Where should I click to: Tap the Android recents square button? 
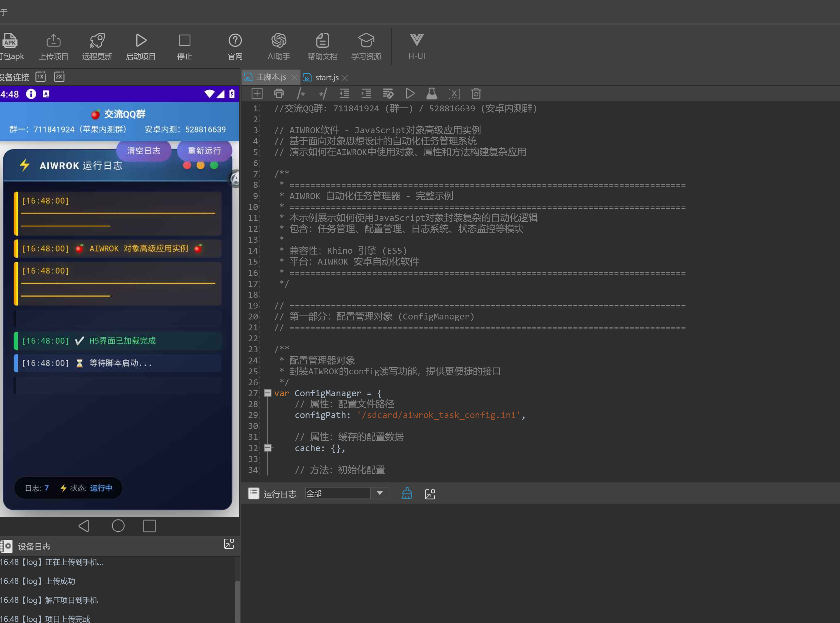point(149,526)
